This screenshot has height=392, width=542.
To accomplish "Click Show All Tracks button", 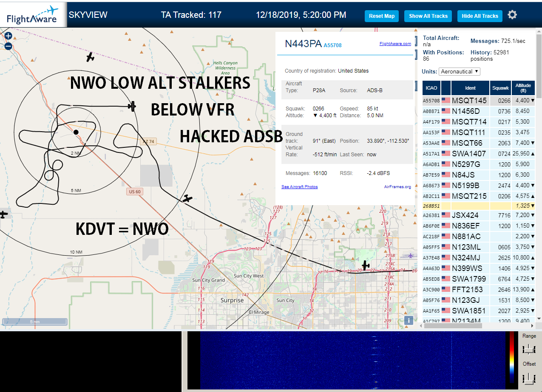I will coord(428,16).
